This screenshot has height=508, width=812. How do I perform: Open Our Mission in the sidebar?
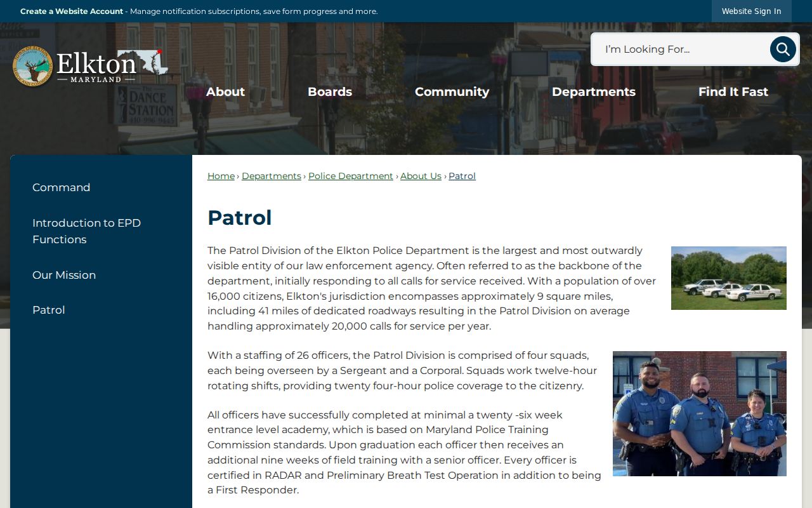click(64, 275)
